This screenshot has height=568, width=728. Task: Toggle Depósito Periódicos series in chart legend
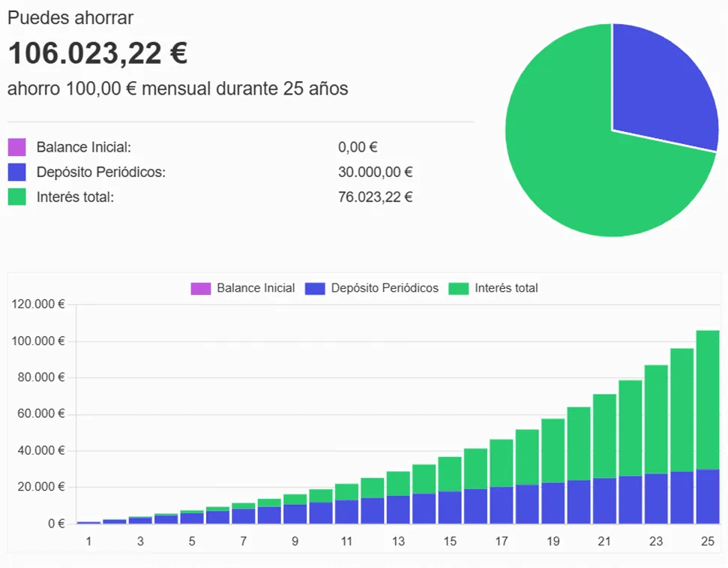372,288
